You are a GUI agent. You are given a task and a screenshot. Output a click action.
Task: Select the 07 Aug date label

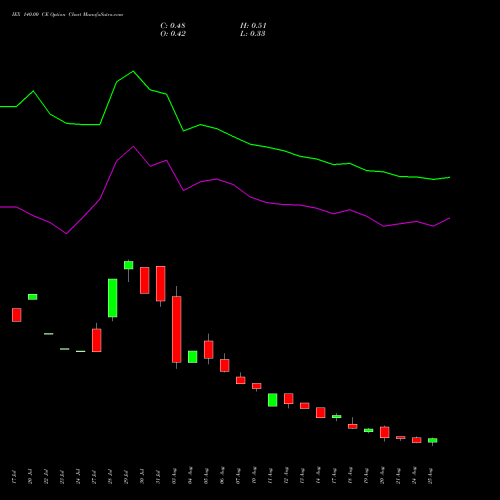[x=238, y=476]
